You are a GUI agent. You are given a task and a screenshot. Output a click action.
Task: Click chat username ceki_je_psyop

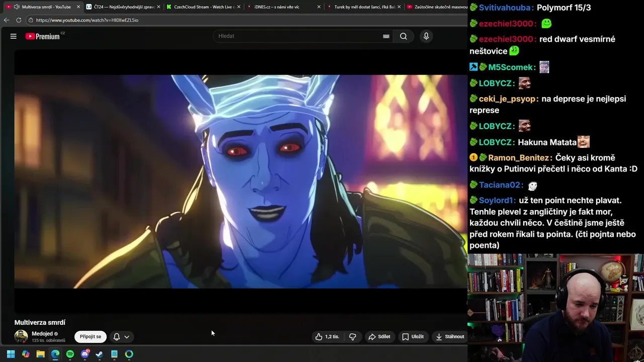click(508, 99)
